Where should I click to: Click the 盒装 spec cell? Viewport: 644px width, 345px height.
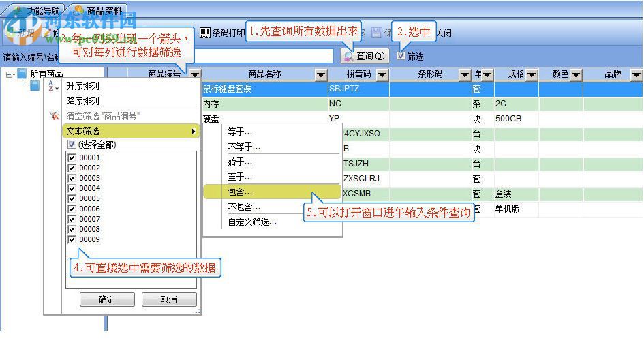tap(517, 194)
